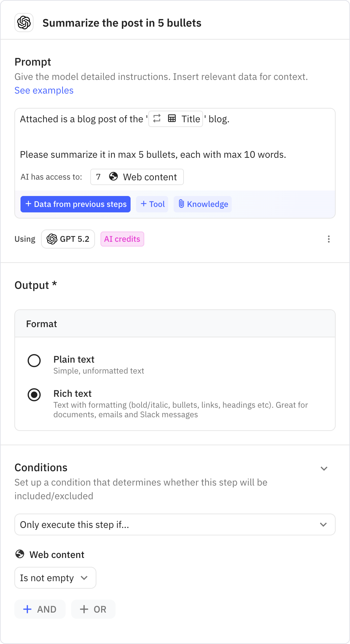Click the GPT 5.2 model logo
This screenshot has height=644, width=350.
pos(52,239)
